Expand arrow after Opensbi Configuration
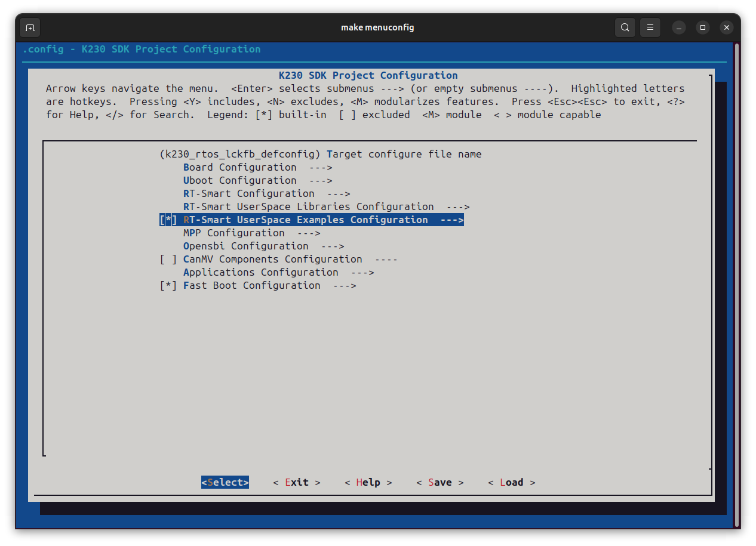Image resolution: width=756 pixels, height=546 pixels. point(333,246)
